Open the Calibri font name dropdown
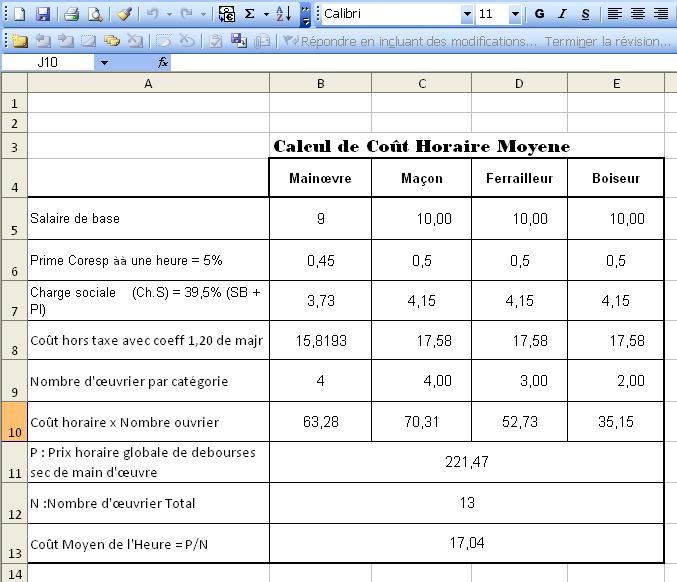Image resolution: width=677 pixels, height=582 pixels. (x=467, y=14)
